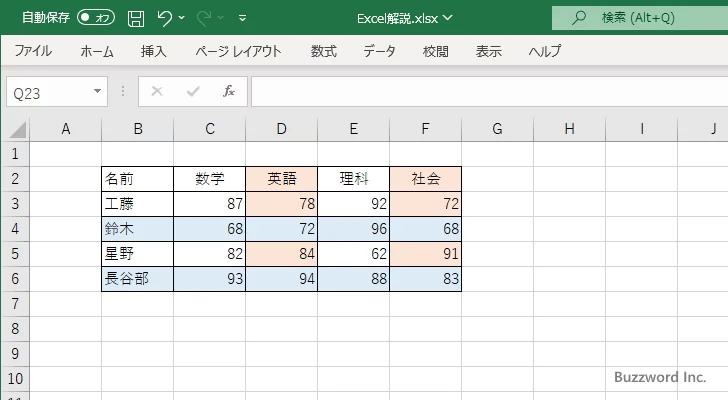Click the 名前 header cell
This screenshot has width=728, height=400.
(137, 179)
